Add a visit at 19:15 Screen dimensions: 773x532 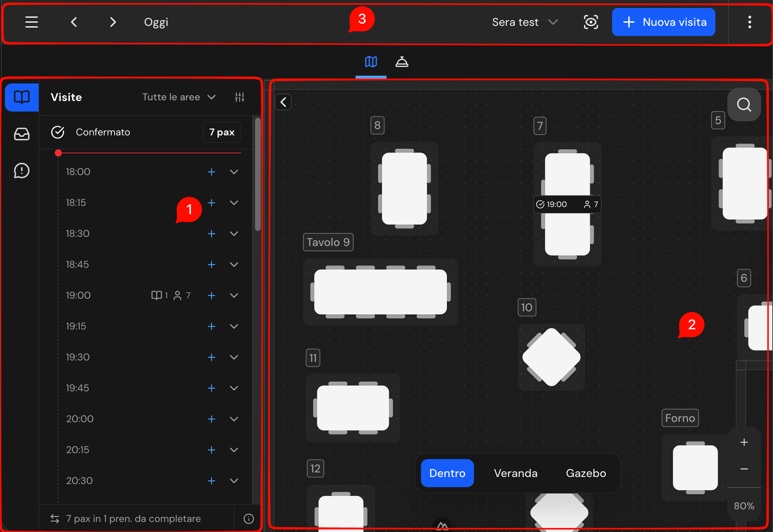tap(211, 326)
